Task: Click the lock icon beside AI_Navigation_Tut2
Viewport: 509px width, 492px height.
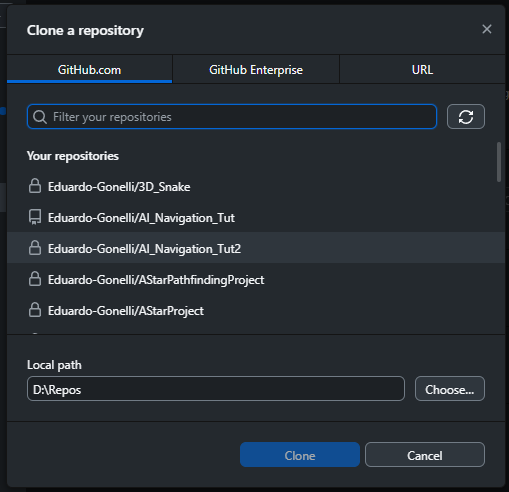Action: 35,248
